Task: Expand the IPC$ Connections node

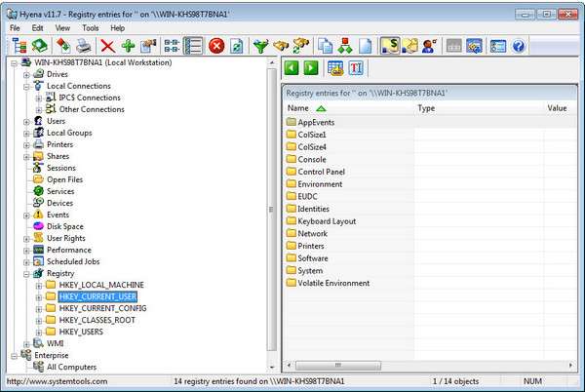Action: click(39, 98)
